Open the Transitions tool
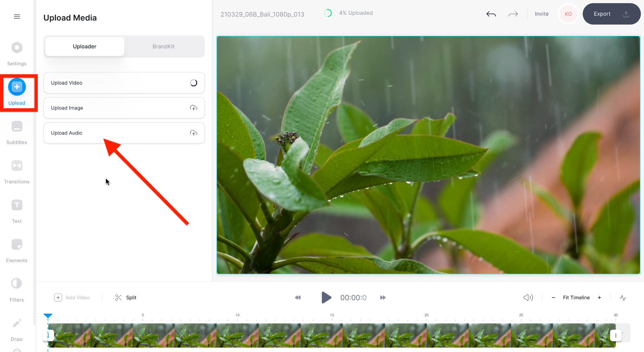644x352 pixels. tap(17, 172)
